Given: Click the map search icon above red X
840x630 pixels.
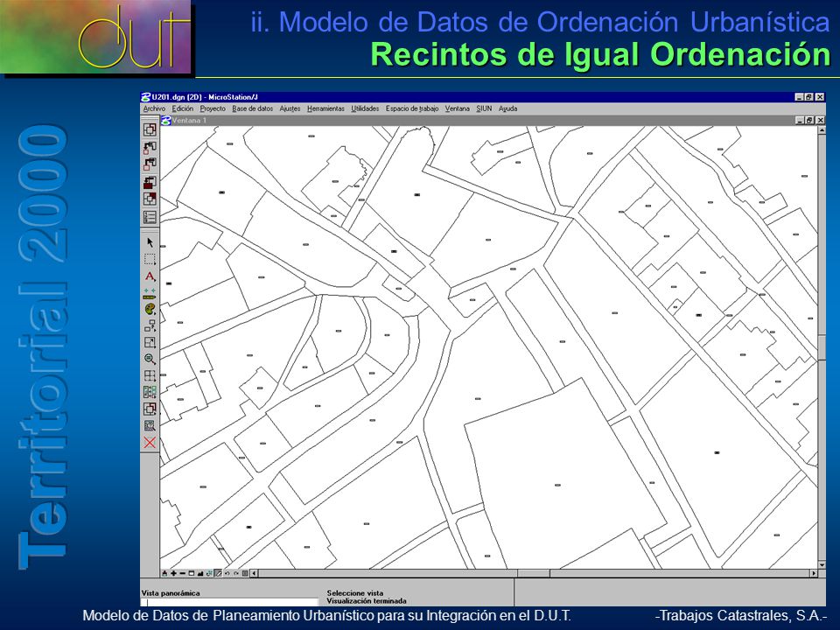Looking at the screenshot, I should [x=150, y=426].
